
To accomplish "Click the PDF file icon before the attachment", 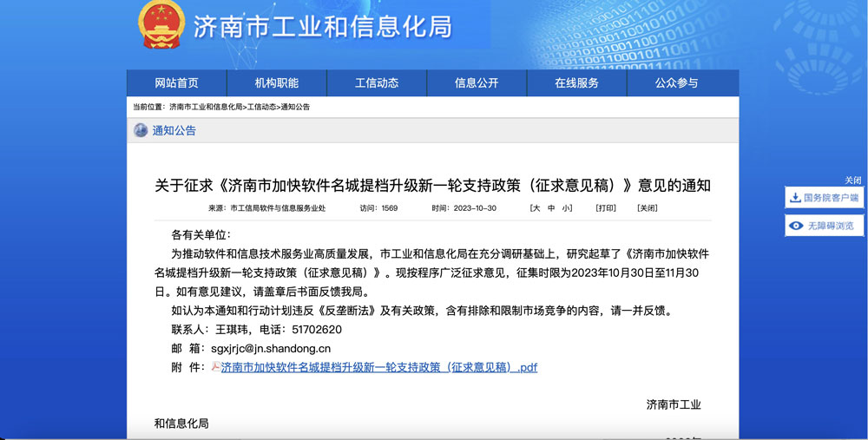I will (215, 367).
